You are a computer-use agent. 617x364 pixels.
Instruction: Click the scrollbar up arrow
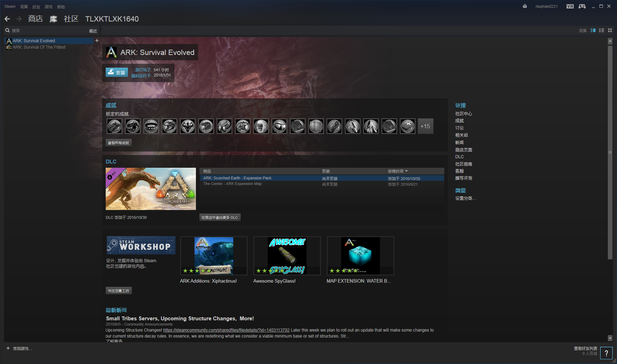coord(610,41)
